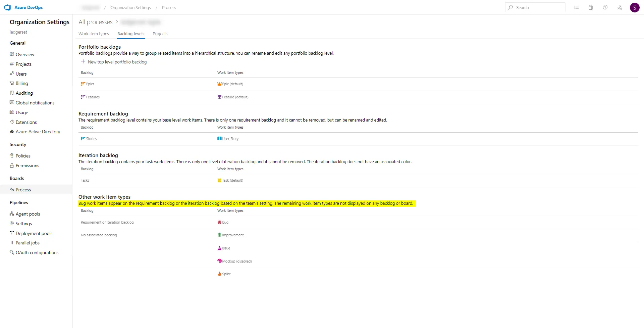Navigate back to All processes
This screenshot has height=328, width=644.
click(95, 22)
